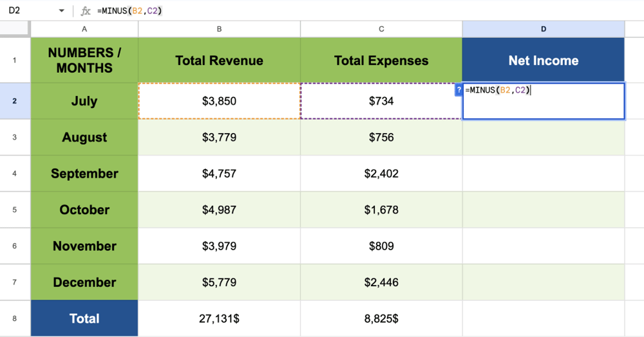Select the December month label cell
The height and width of the screenshot is (337, 644).
coord(84,282)
